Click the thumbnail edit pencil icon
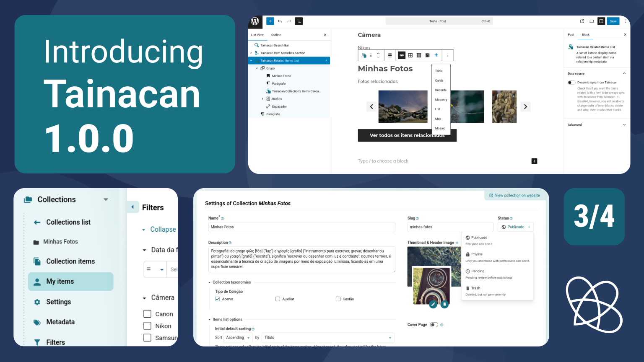This screenshot has width=644, height=362. (433, 305)
